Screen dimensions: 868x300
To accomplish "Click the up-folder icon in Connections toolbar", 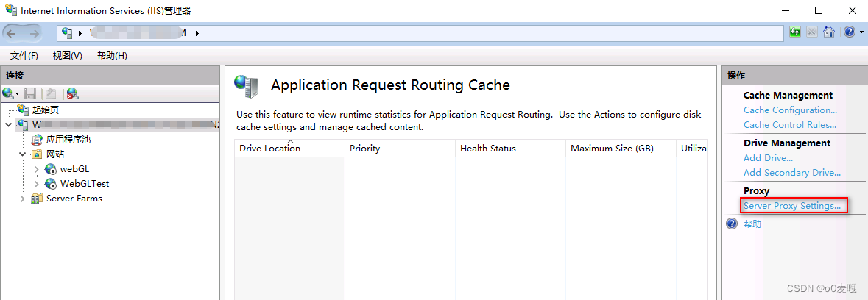I will pos(50,93).
